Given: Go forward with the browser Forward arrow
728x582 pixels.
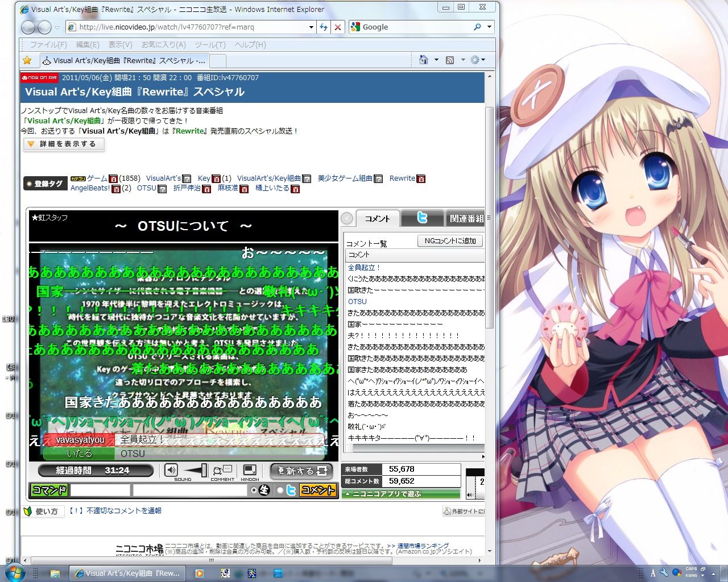Looking at the screenshot, I should (x=44, y=27).
